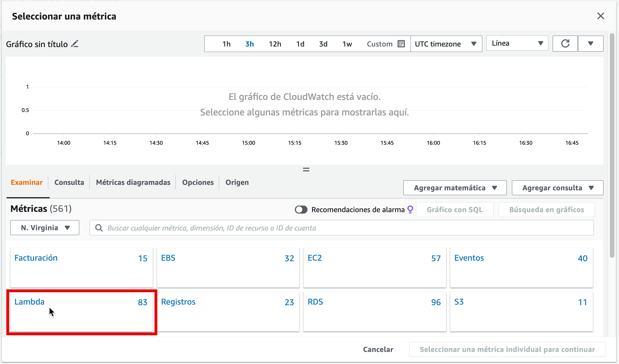Image resolution: width=619 pixels, height=364 pixels.
Task: Select the 12h time range
Action: 275,44
